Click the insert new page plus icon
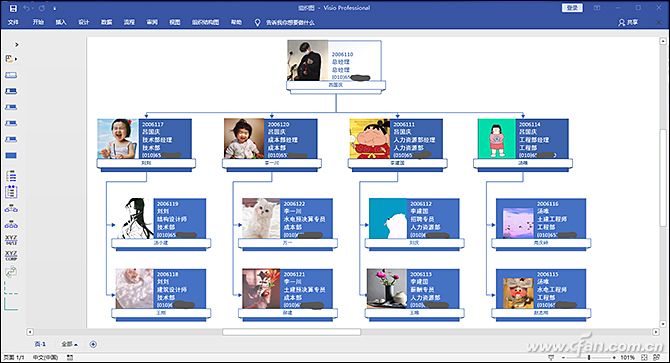The image size is (670, 363). coord(93,344)
